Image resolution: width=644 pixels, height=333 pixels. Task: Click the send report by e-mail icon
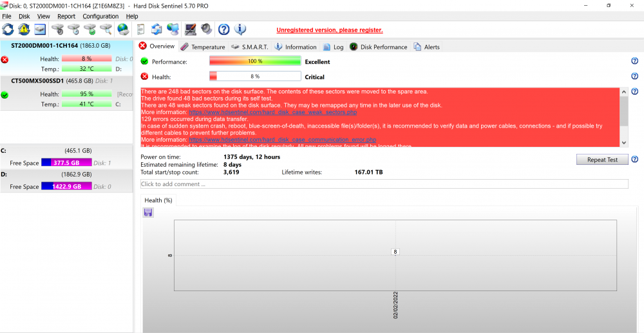click(156, 30)
